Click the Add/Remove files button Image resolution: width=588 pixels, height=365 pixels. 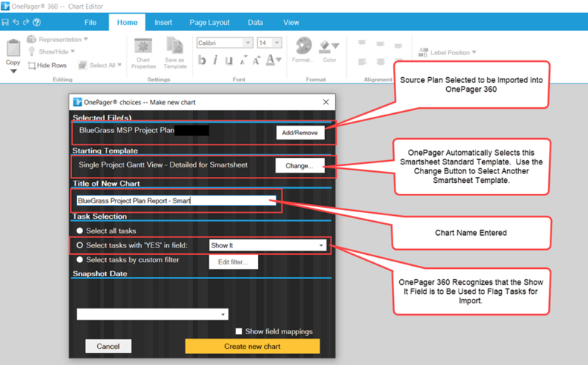coord(300,133)
